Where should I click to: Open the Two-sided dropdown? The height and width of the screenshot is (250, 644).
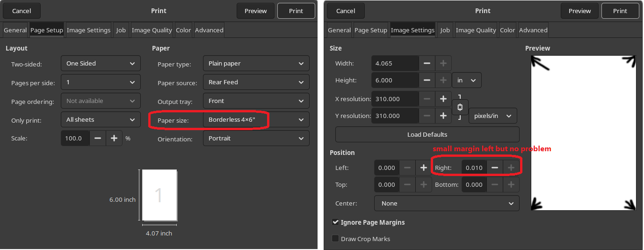point(101,64)
